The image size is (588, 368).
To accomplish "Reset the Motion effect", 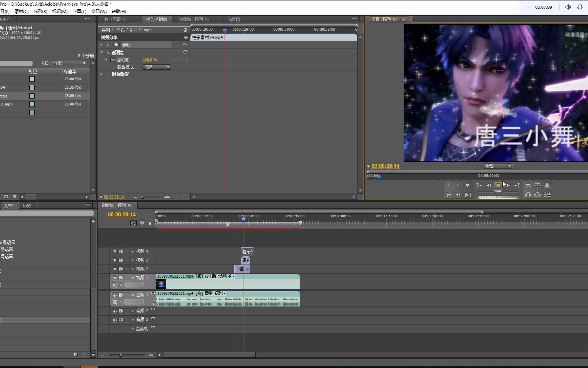I will pyautogui.click(x=185, y=45).
